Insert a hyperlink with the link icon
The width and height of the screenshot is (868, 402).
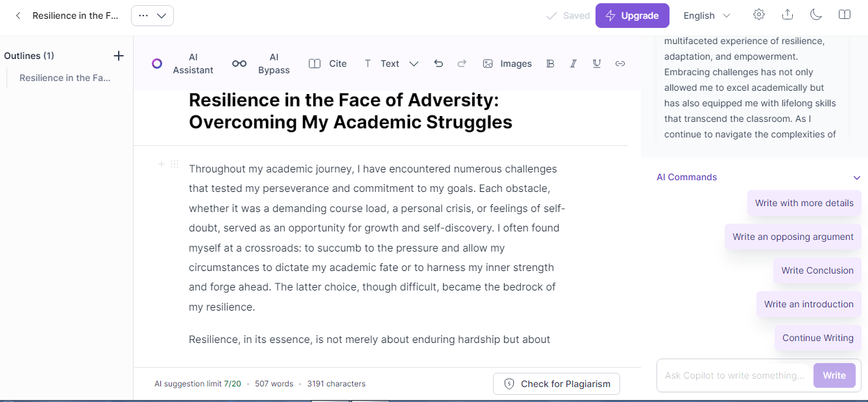(620, 64)
